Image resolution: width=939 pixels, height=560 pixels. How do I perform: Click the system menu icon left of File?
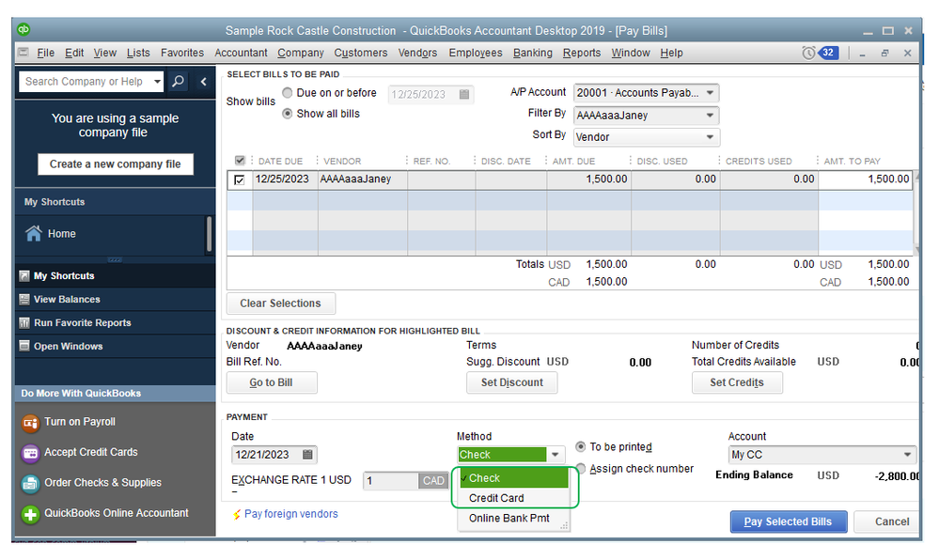coord(23,52)
